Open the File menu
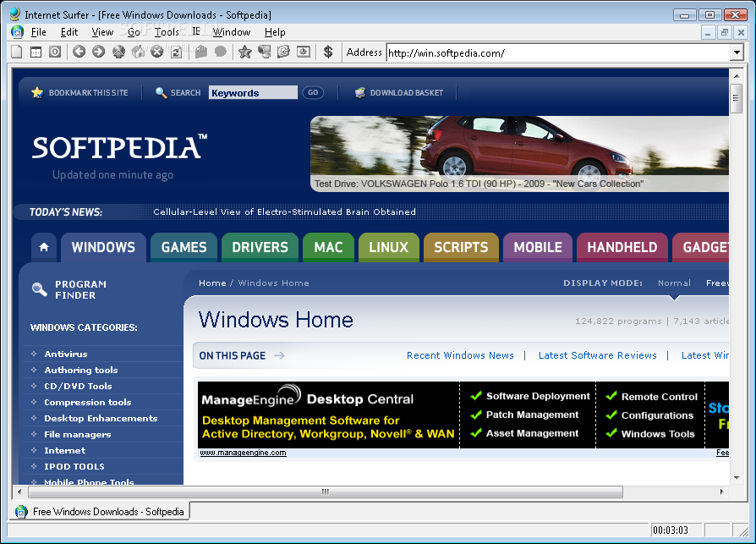 [x=39, y=32]
